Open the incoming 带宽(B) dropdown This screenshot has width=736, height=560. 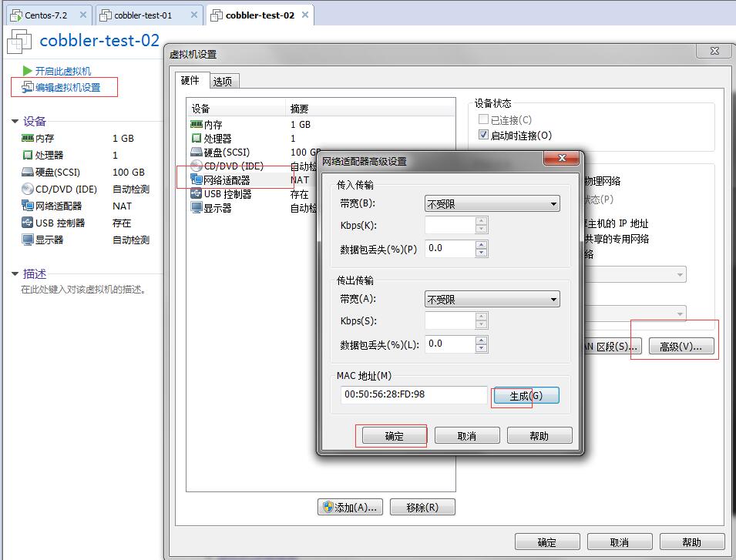point(492,203)
